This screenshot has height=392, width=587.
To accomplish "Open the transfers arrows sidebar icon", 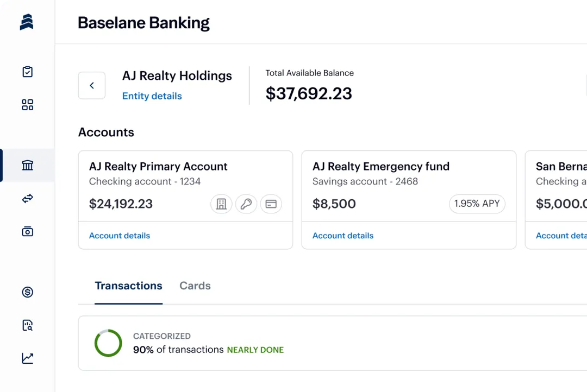I will 28,199.
